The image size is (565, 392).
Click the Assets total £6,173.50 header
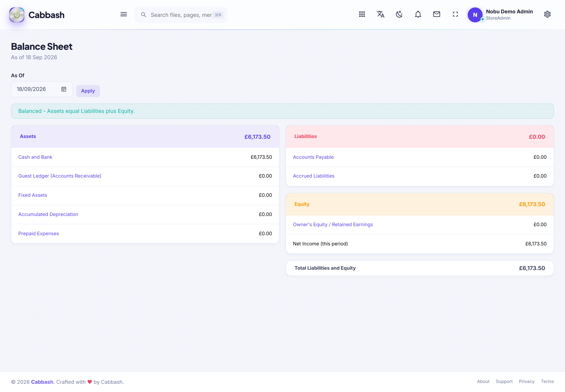tap(257, 137)
